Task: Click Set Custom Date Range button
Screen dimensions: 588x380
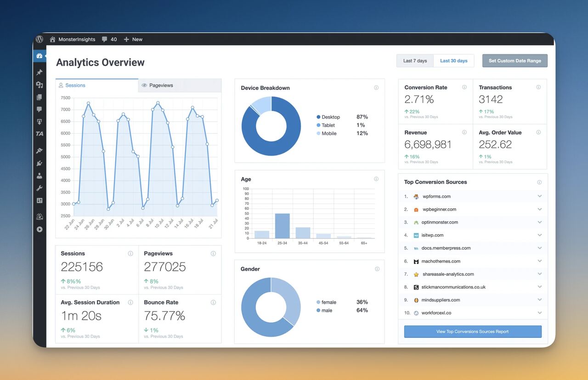Action: click(515, 61)
